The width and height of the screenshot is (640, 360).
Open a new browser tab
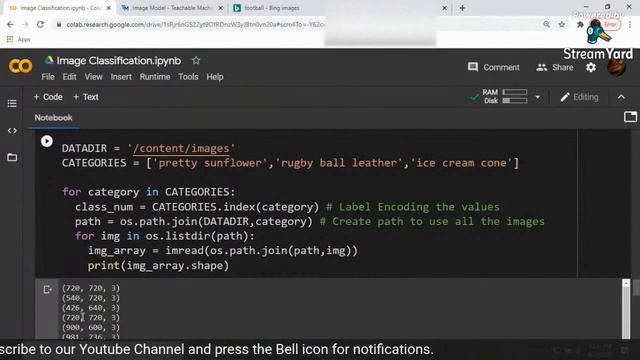[462, 8]
